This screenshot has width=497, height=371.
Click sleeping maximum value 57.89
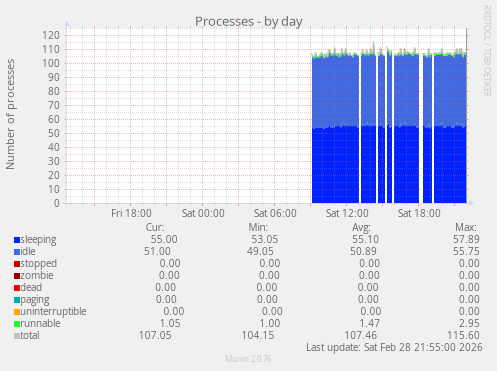point(466,239)
